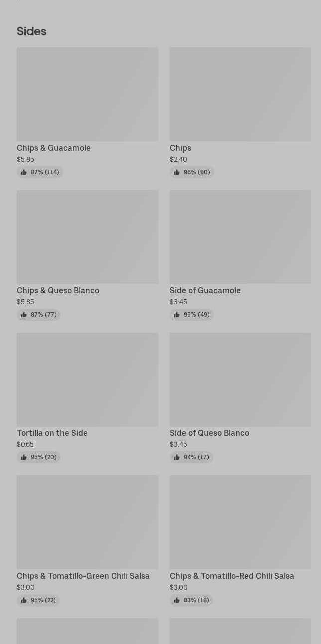Image resolution: width=321 pixels, height=644 pixels.
Task: Click the 83% (18) rating badge
Action: pos(192,600)
